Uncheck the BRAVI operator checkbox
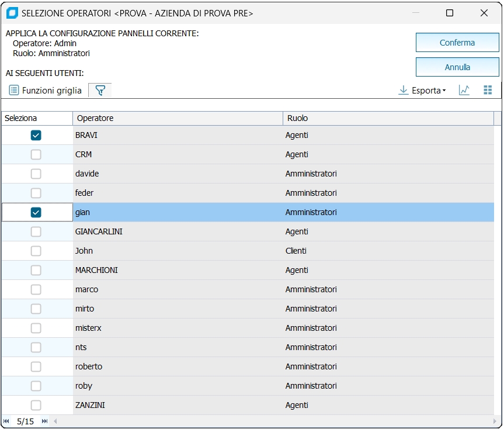Viewport: 504px width, 429px height. [x=36, y=136]
